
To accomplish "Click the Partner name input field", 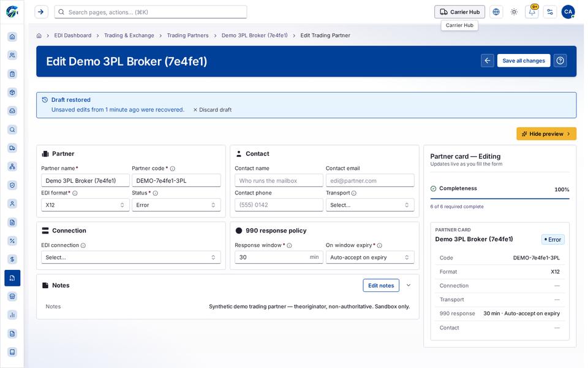I will 85,180.
